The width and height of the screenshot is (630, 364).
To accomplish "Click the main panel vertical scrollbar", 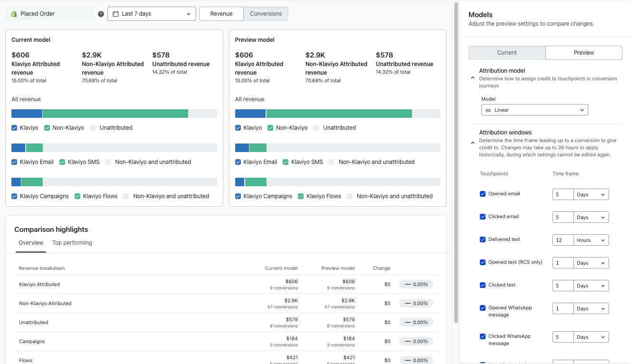I will 457,162.
